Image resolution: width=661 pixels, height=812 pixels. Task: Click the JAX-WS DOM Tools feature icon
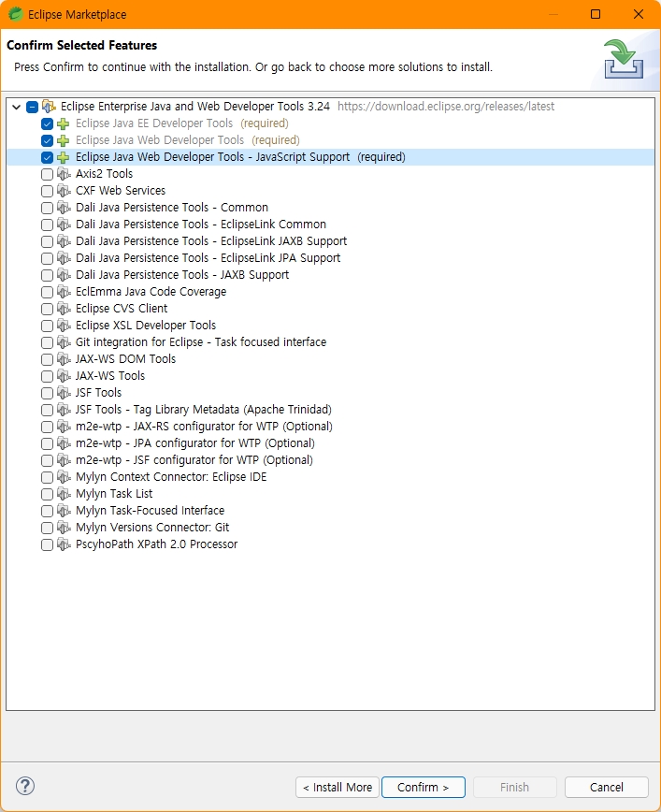(64, 359)
